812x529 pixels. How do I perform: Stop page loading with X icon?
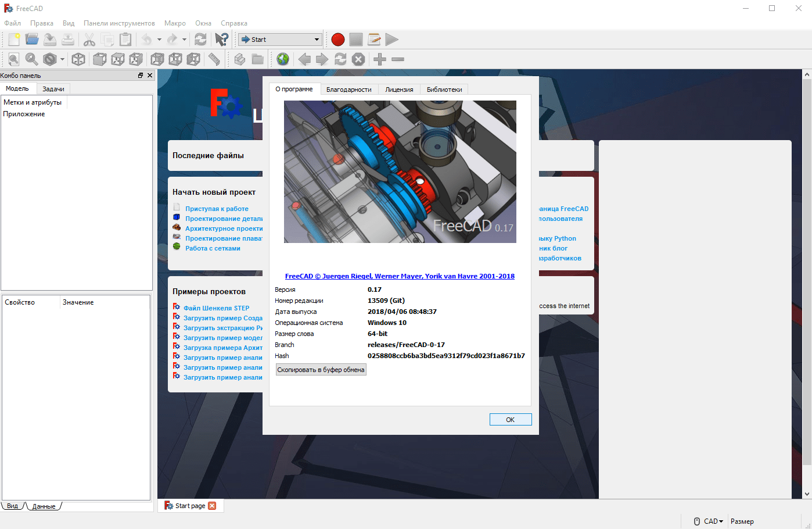[x=358, y=59]
